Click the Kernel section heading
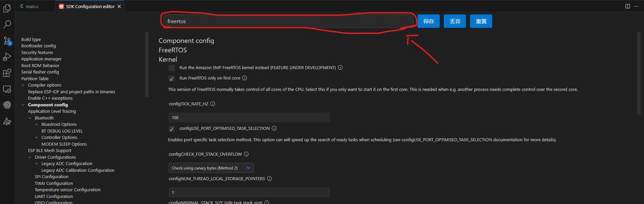Viewport: 644px width, 204px height. [168, 60]
